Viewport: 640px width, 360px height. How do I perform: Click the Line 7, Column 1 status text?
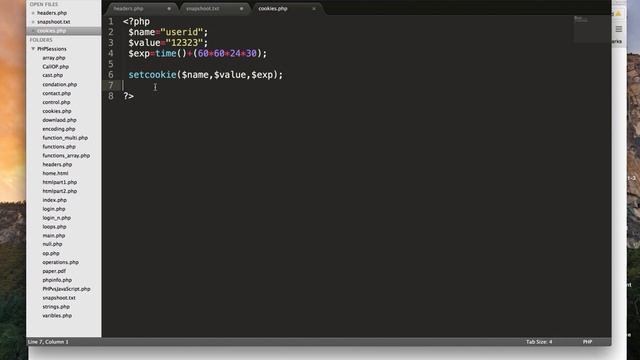tap(48, 342)
